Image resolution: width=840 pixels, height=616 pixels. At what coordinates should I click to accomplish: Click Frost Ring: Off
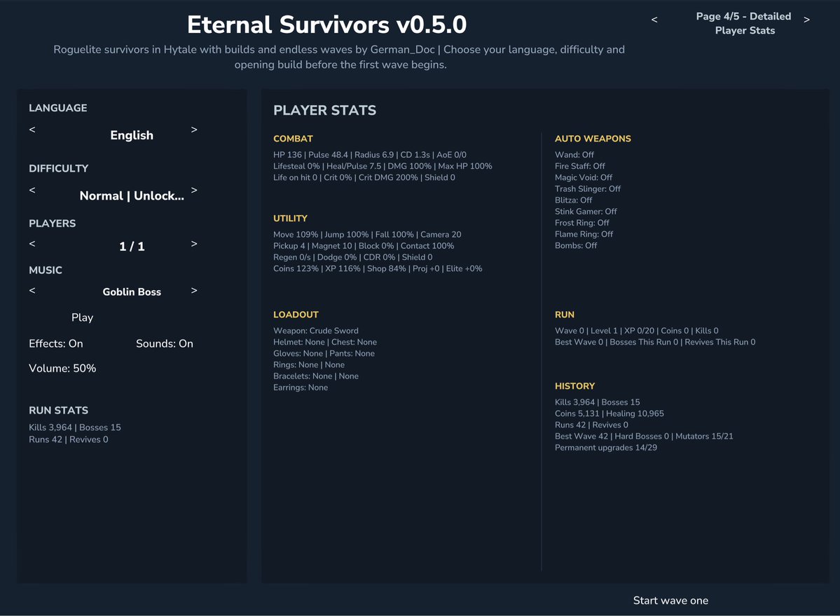(x=582, y=223)
